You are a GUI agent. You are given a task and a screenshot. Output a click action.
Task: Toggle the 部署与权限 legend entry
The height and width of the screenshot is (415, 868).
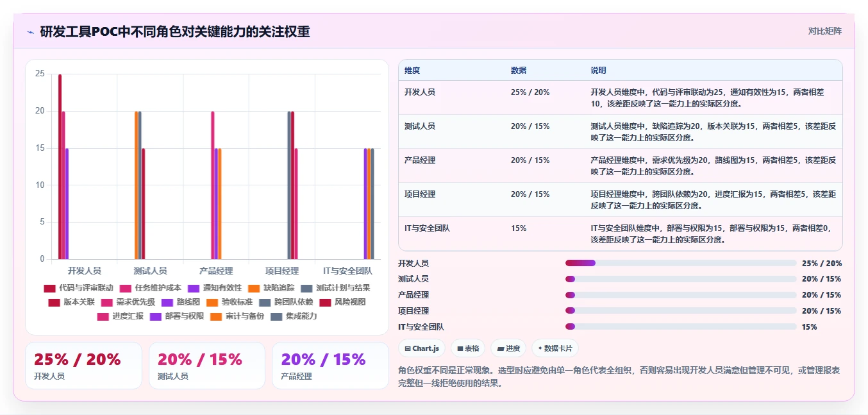click(176, 316)
